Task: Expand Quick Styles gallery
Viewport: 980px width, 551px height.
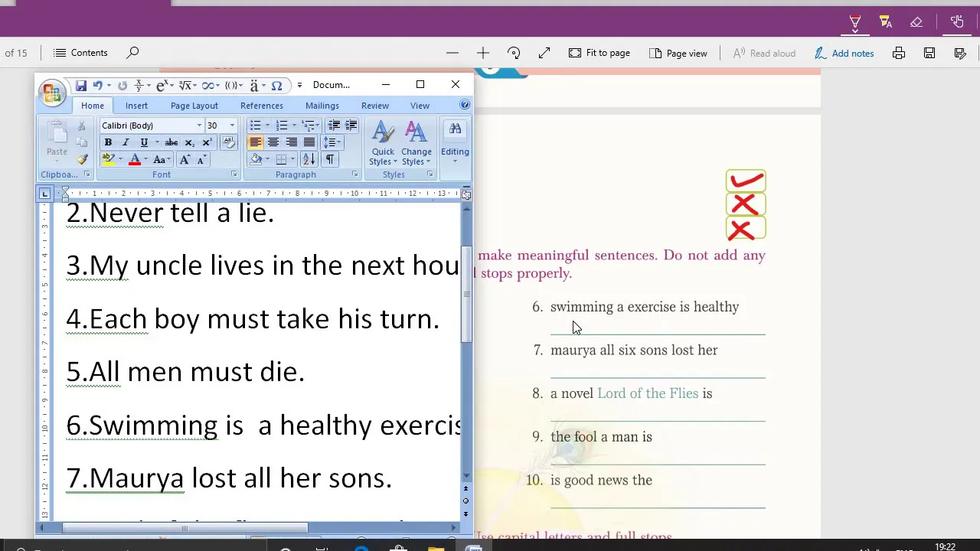Action: click(x=383, y=144)
